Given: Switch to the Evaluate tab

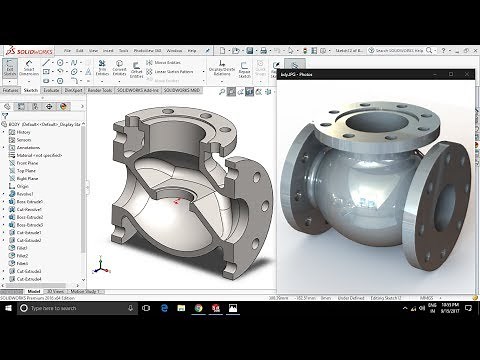Looking at the screenshot, I should pyautogui.click(x=51, y=90).
